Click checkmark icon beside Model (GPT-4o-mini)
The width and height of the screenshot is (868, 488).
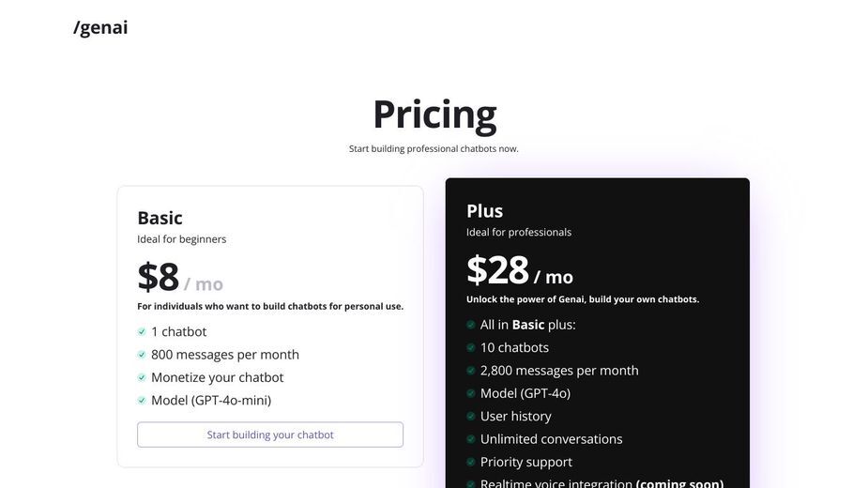tap(142, 401)
